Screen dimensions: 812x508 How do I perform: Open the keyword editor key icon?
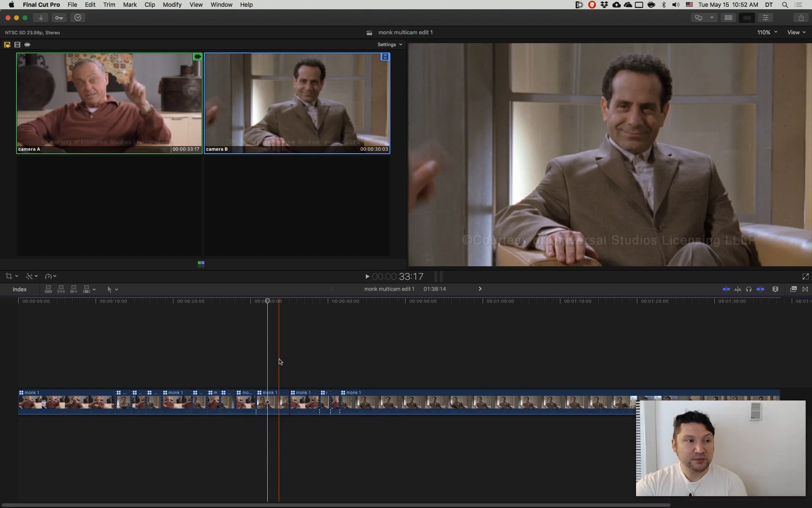59,18
